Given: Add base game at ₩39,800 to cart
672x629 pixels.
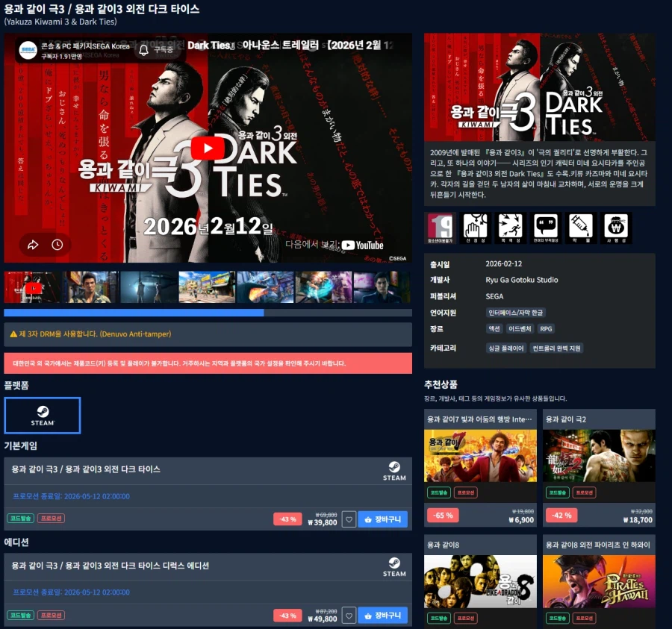Looking at the screenshot, I should pyautogui.click(x=382, y=519).
